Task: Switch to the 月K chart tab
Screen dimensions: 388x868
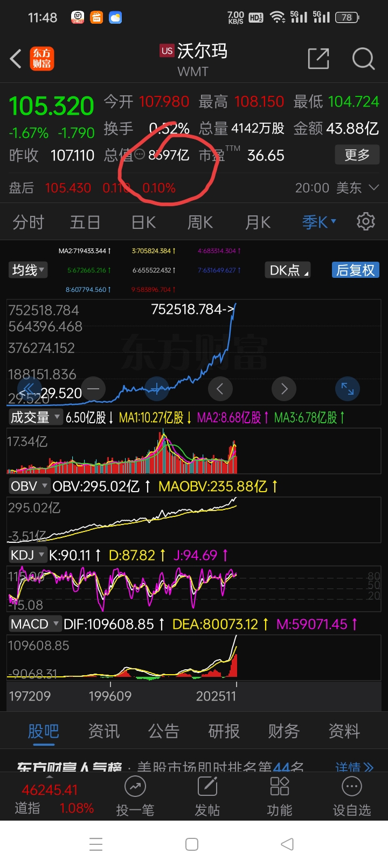Action: point(258,222)
